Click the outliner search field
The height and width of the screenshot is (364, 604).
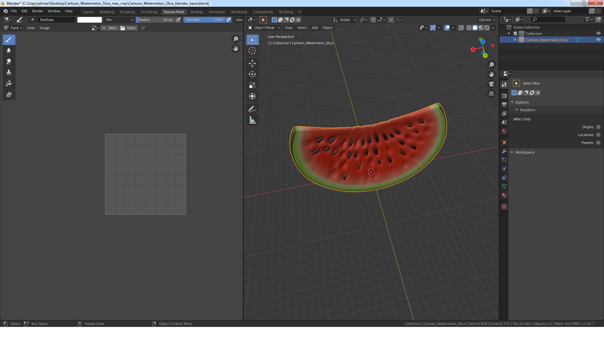pos(548,19)
